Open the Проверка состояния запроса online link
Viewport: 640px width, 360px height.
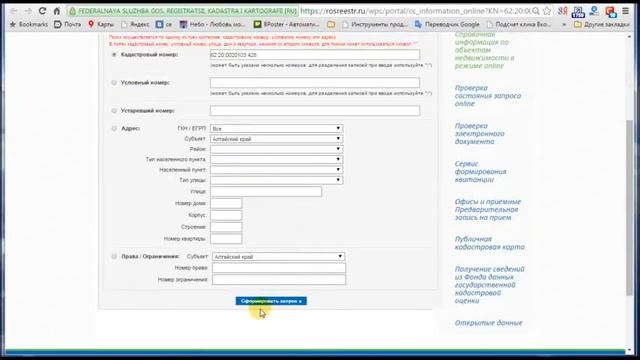tap(488, 96)
